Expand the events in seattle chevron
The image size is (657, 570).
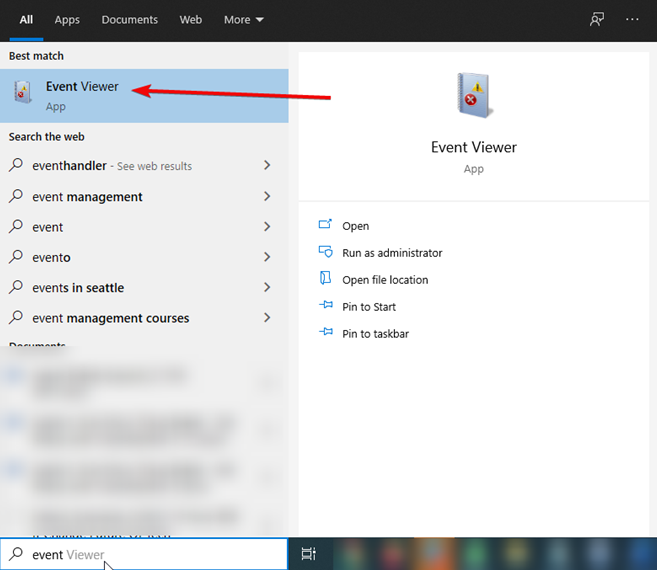coord(267,287)
